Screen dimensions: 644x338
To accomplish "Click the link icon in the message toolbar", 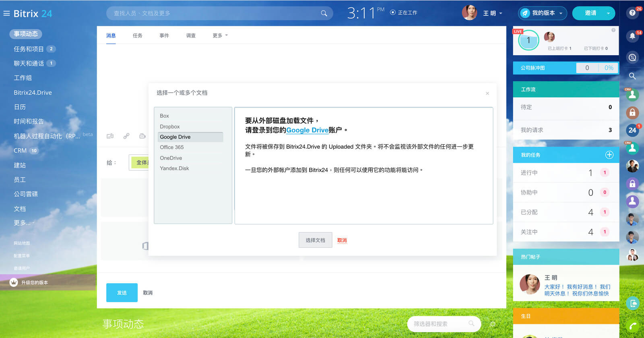I will [126, 136].
